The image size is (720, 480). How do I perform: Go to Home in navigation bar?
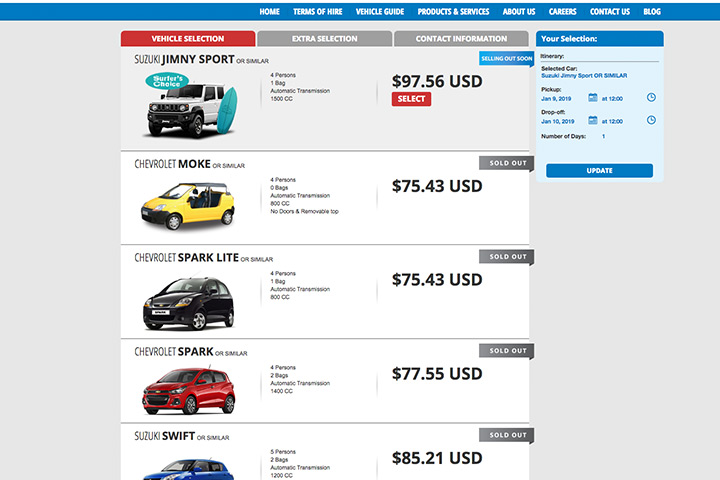[x=269, y=12]
